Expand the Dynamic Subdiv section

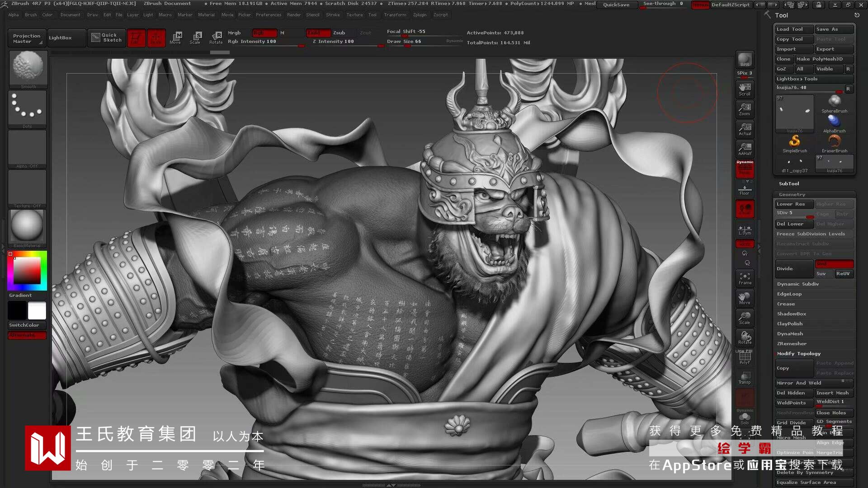pyautogui.click(x=798, y=284)
